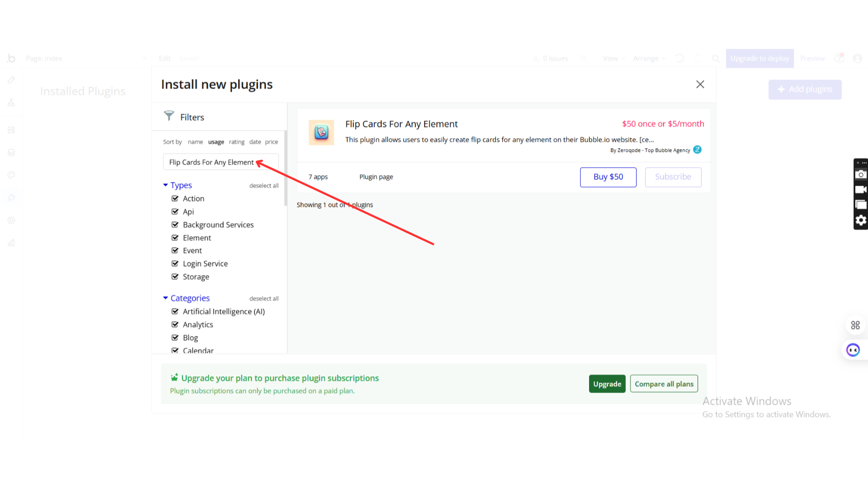Open the user account avatar icon

[x=857, y=58]
